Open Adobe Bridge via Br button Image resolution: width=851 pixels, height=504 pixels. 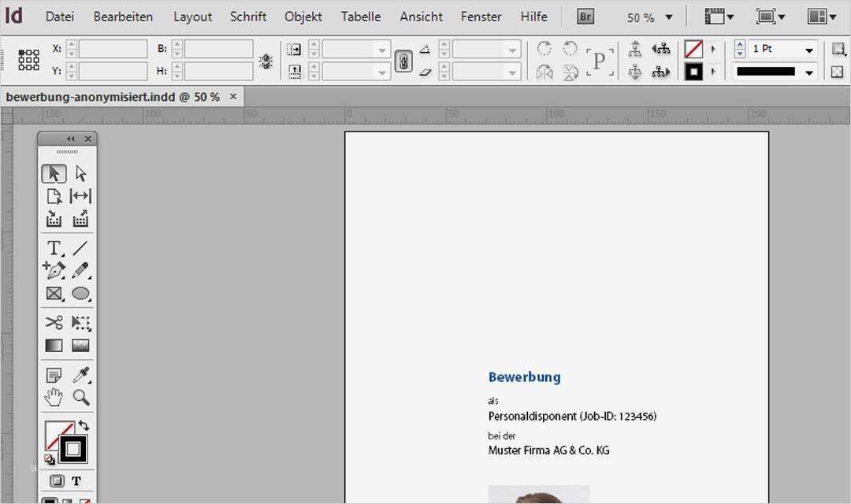point(585,17)
